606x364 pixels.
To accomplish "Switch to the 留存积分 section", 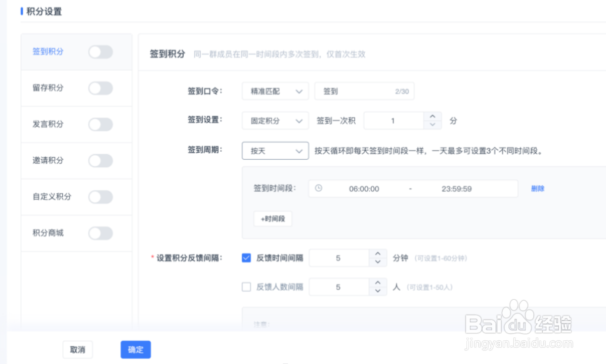I will pyautogui.click(x=48, y=87).
